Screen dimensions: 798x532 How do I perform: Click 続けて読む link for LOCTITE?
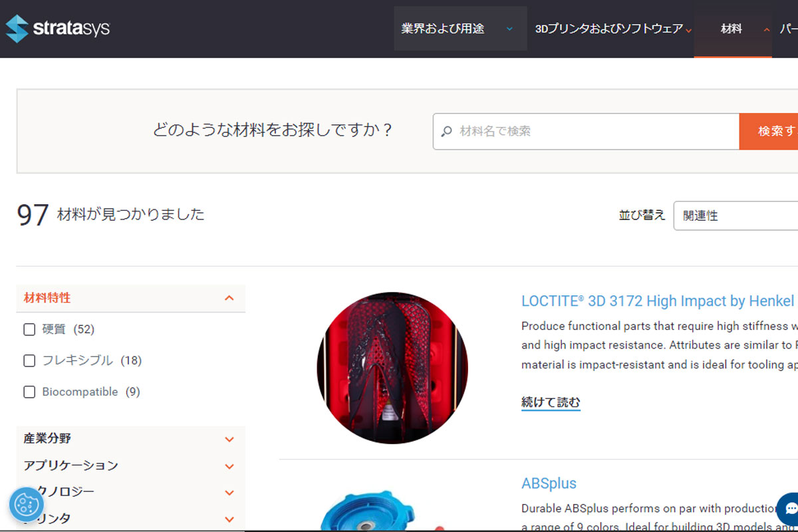pyautogui.click(x=551, y=402)
